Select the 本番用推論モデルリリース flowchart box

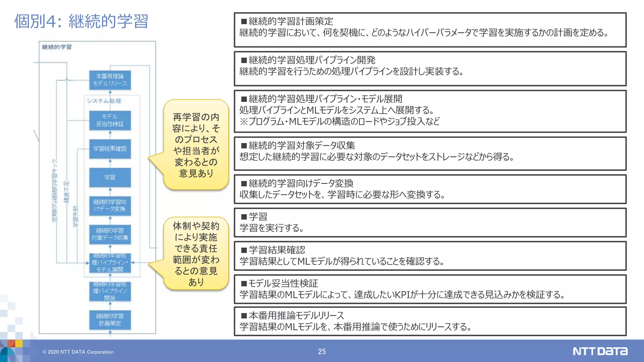click(110, 80)
